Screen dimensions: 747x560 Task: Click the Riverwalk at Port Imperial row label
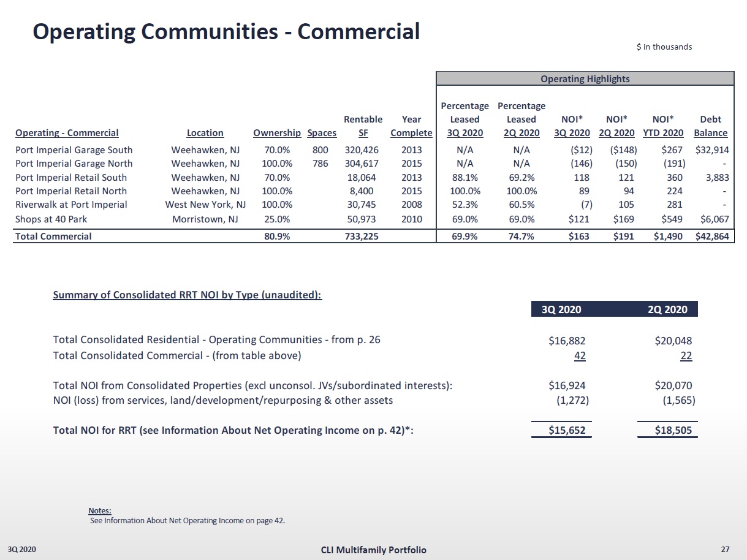tap(71, 205)
